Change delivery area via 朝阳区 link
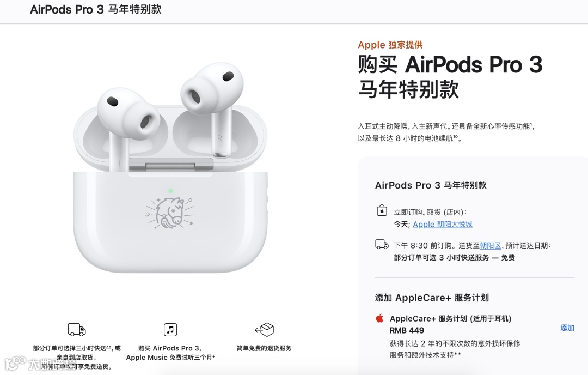 click(x=490, y=245)
